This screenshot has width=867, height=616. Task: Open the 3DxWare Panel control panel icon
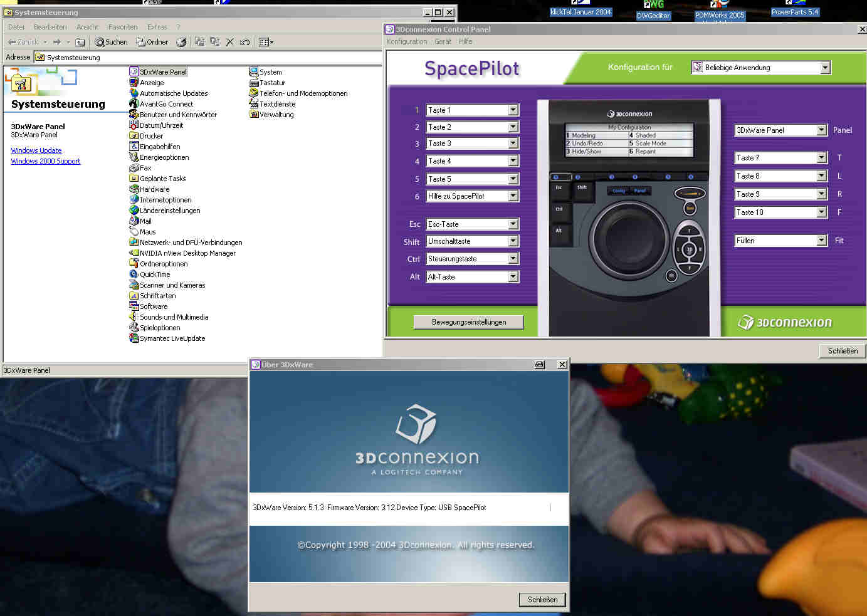tap(158, 72)
